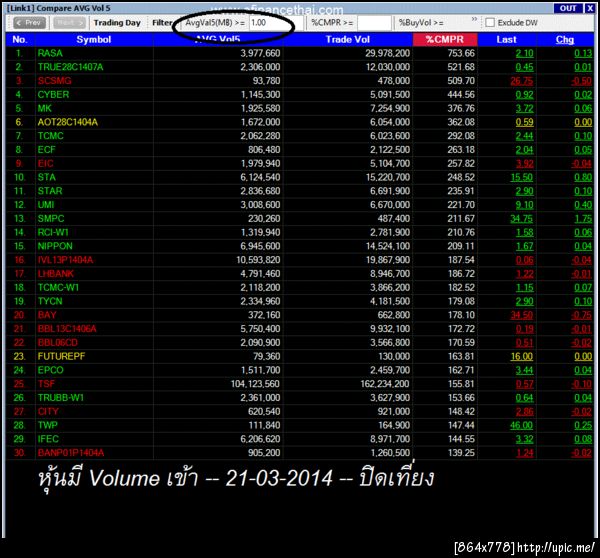The height and width of the screenshot is (558, 600).
Task: Focus the AvgVal5(MB) >= input field
Action: [x=276, y=23]
